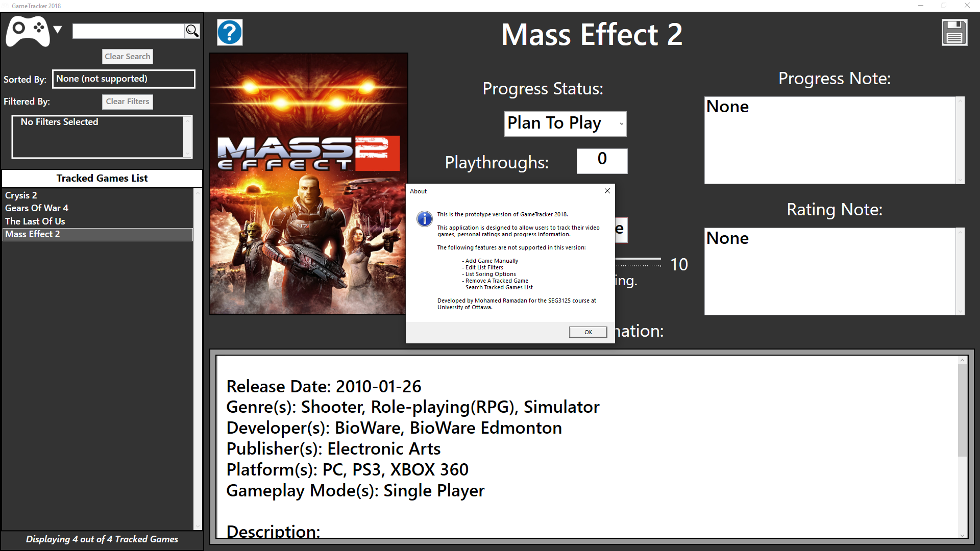Screen dimensions: 980x551
Task: Expand the dropdown arrow beside controller icon
Action: 58,30
